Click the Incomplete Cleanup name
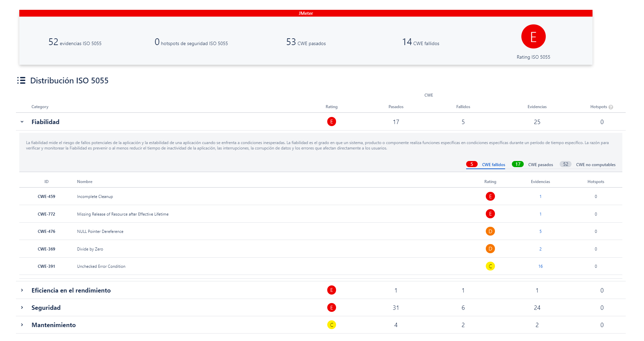The width and height of the screenshot is (644, 341). click(x=95, y=197)
